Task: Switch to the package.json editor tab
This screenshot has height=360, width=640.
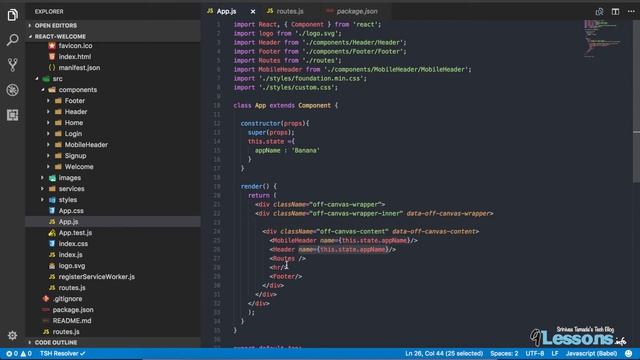Action: point(357,11)
